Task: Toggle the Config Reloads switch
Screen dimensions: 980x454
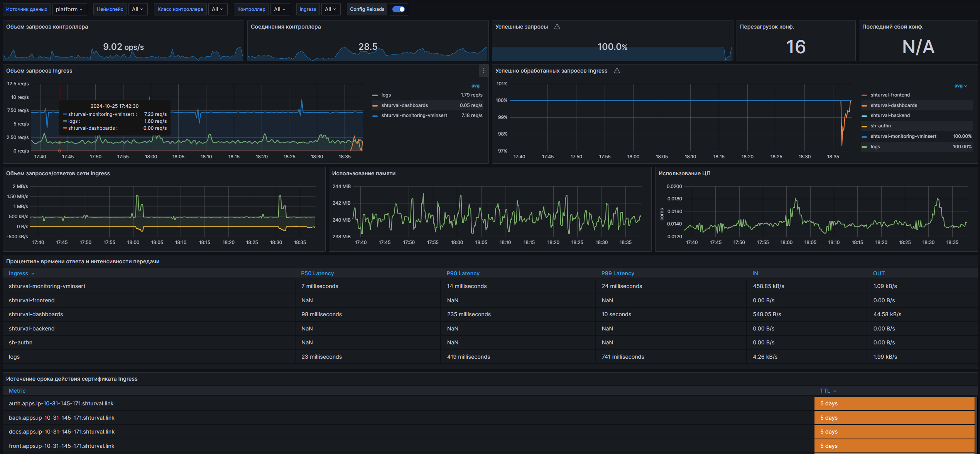Action: pos(399,9)
